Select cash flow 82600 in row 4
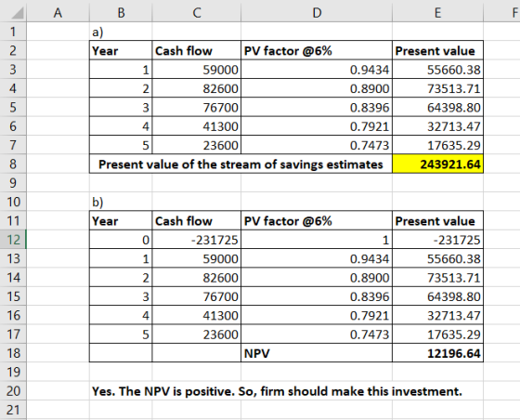 pos(196,88)
